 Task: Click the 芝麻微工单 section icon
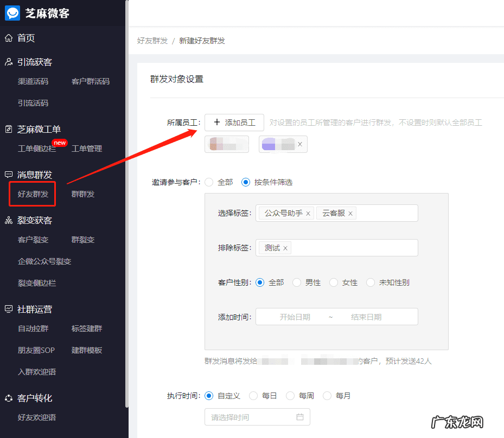click(x=8, y=129)
